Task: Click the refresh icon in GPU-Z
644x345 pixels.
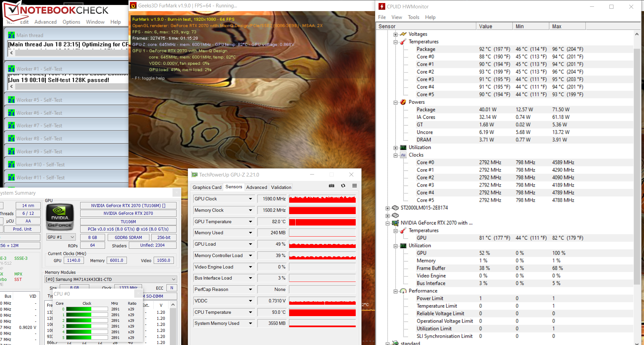Action: click(343, 186)
